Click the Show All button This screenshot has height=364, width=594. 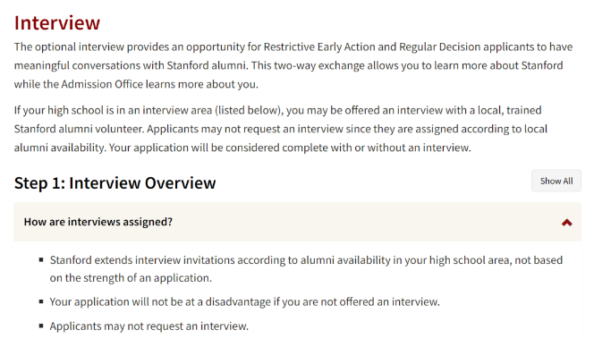[556, 181]
